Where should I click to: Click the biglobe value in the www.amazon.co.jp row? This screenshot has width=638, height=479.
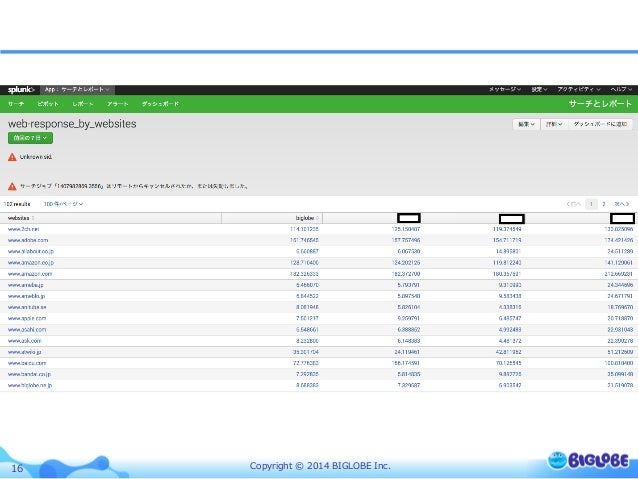click(x=304, y=263)
